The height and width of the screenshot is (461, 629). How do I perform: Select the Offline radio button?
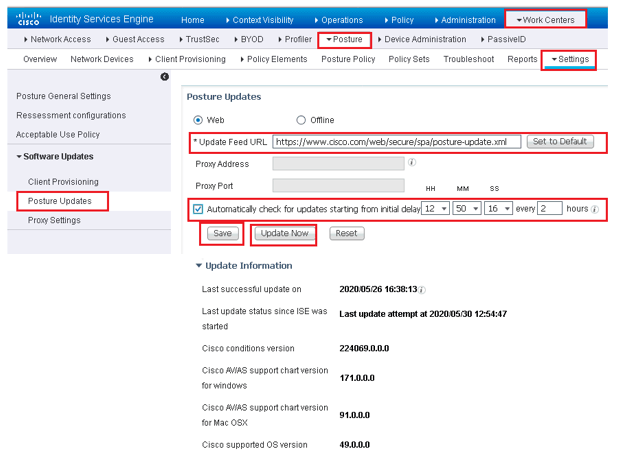301,120
